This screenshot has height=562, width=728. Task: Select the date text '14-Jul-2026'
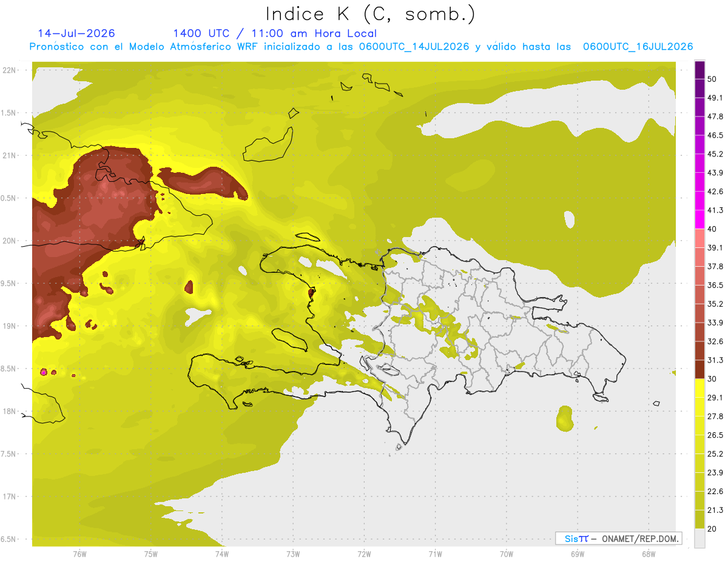[76, 33]
